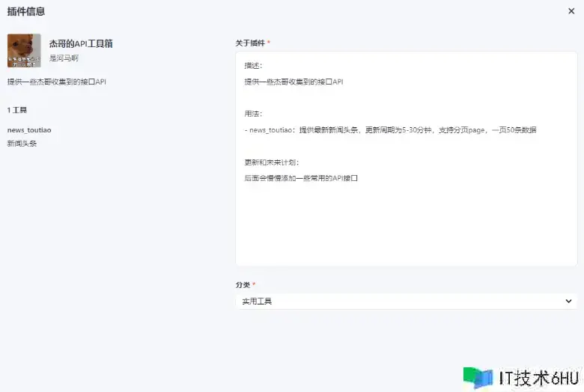Select the news_toutiao tool entry

click(x=29, y=130)
